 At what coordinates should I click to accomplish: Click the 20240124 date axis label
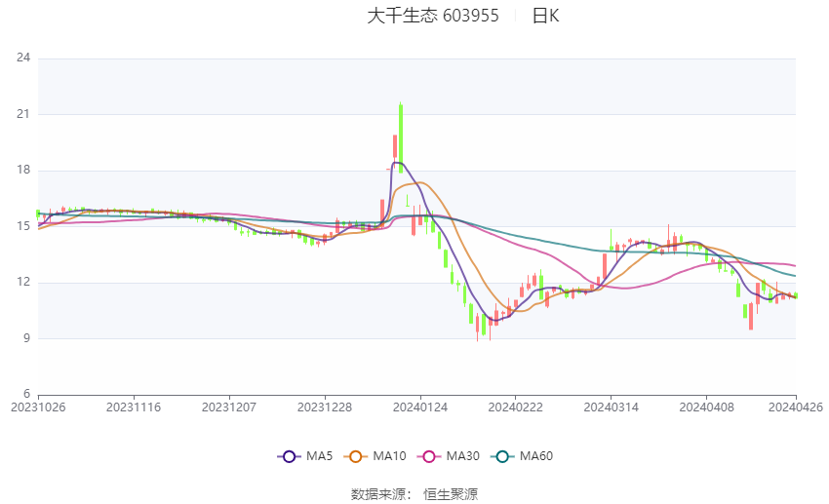pos(420,407)
